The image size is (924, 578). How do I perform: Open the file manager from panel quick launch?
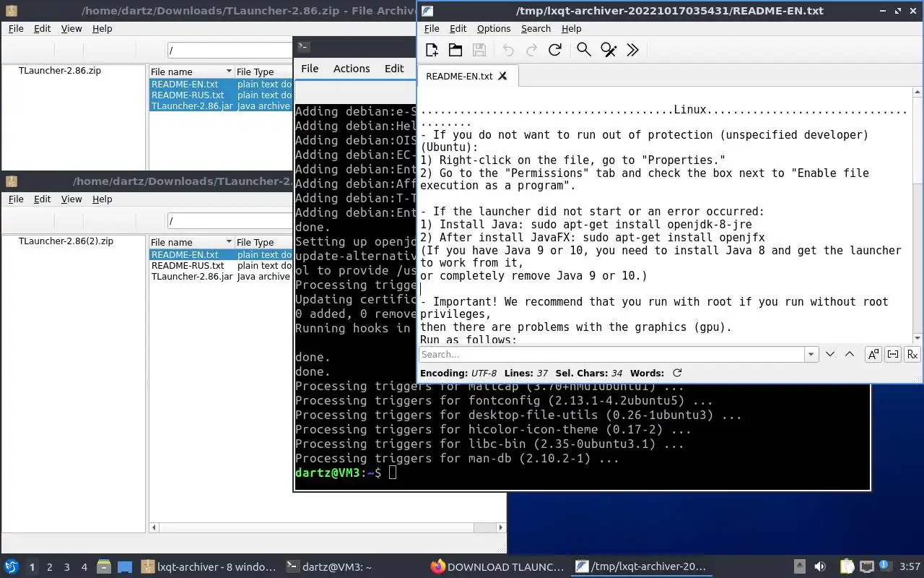tap(104, 567)
